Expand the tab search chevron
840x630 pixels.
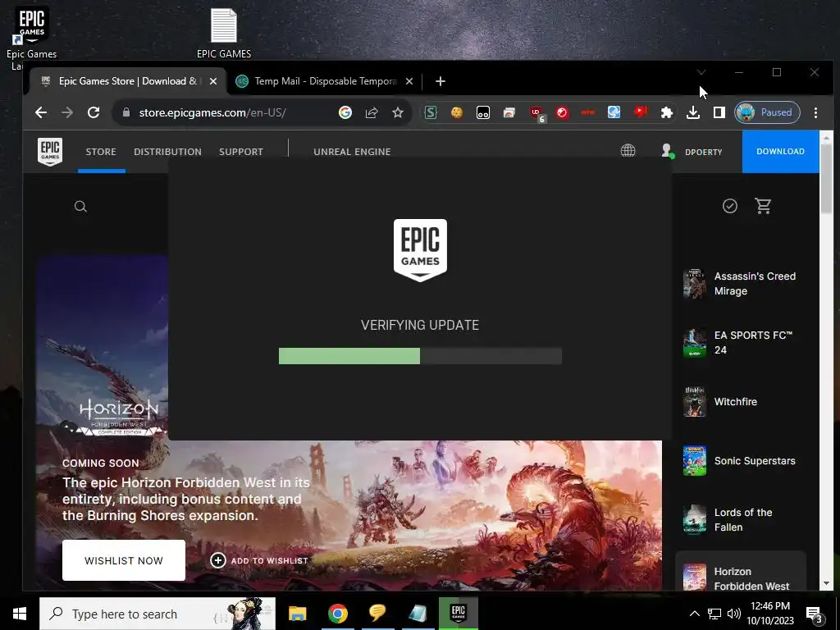tap(701, 72)
